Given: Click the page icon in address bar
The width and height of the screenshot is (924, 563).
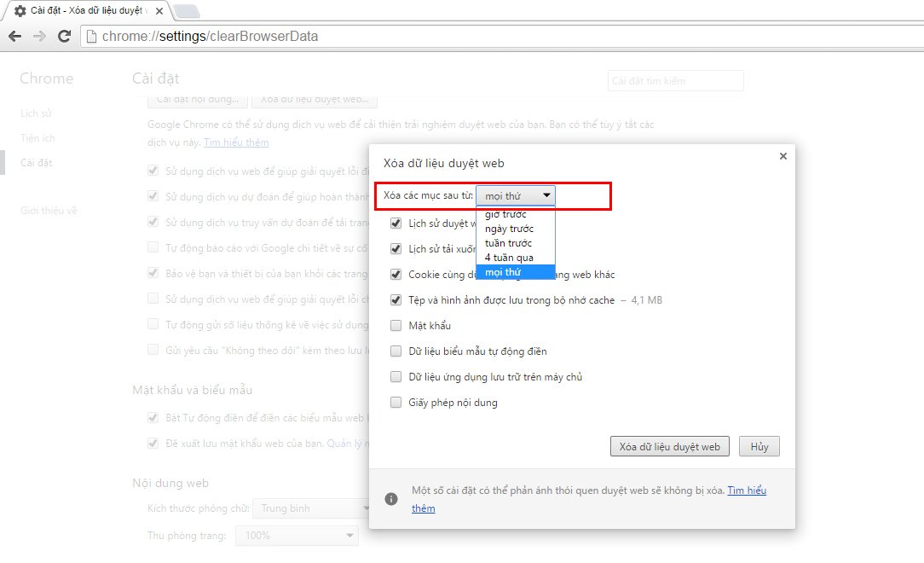Looking at the screenshot, I should [x=90, y=37].
